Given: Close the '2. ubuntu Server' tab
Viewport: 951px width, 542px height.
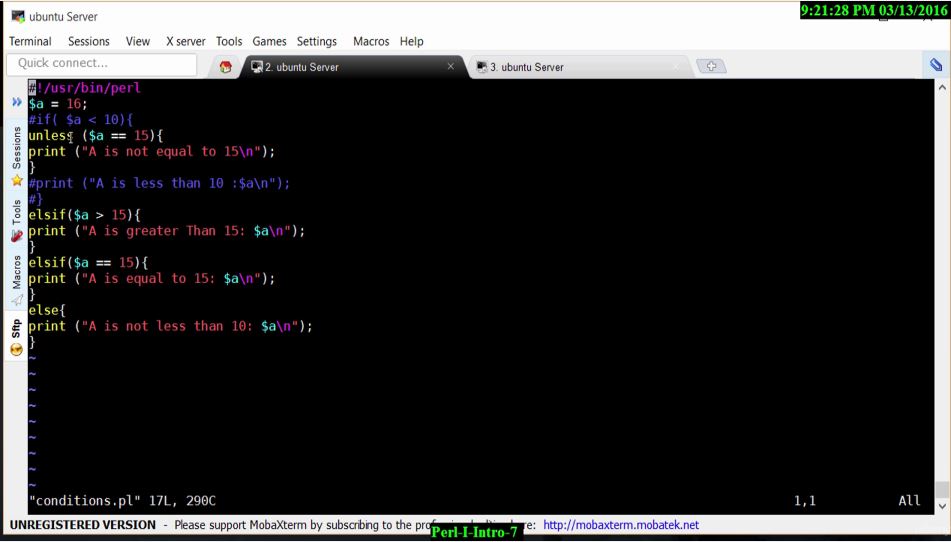Looking at the screenshot, I should click(451, 66).
